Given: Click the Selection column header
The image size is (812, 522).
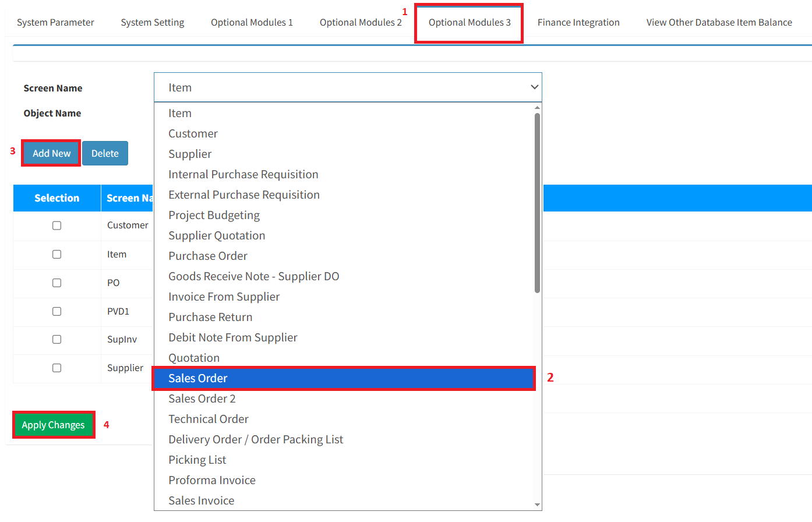Looking at the screenshot, I should 57,198.
